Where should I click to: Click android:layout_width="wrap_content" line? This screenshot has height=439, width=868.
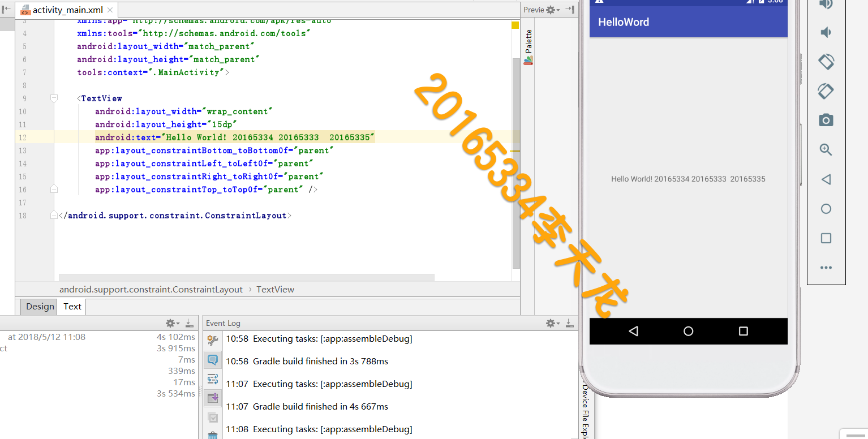(184, 111)
